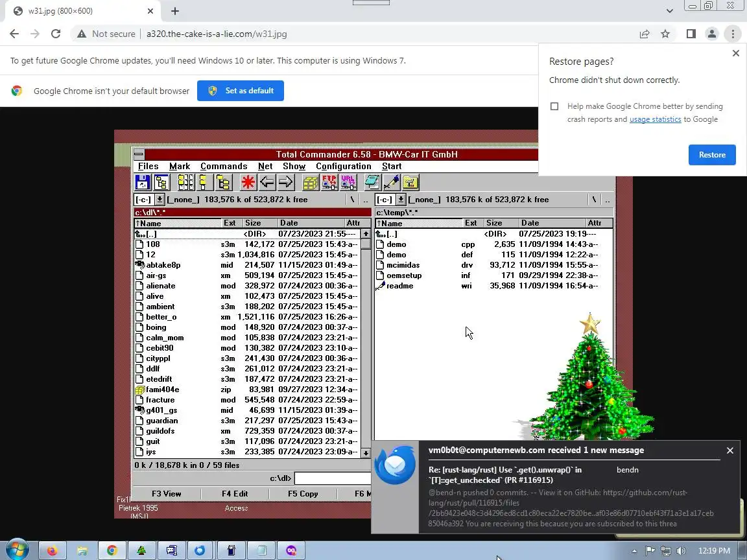The height and width of the screenshot is (560, 747).
Task: Tick the crash reports checkbox
Action: (554, 106)
